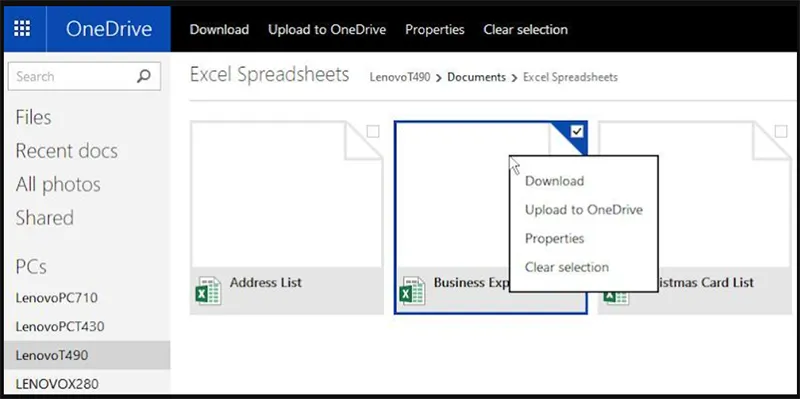Viewport: 800px width, 399px height.
Task: Open Files in the sidebar
Action: (34, 117)
